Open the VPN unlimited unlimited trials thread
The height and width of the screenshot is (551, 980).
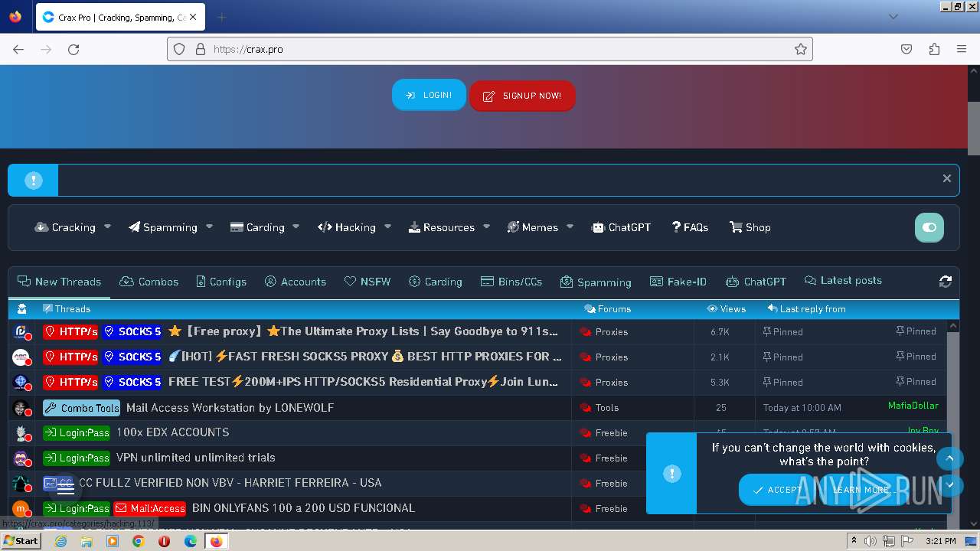pyautogui.click(x=195, y=458)
